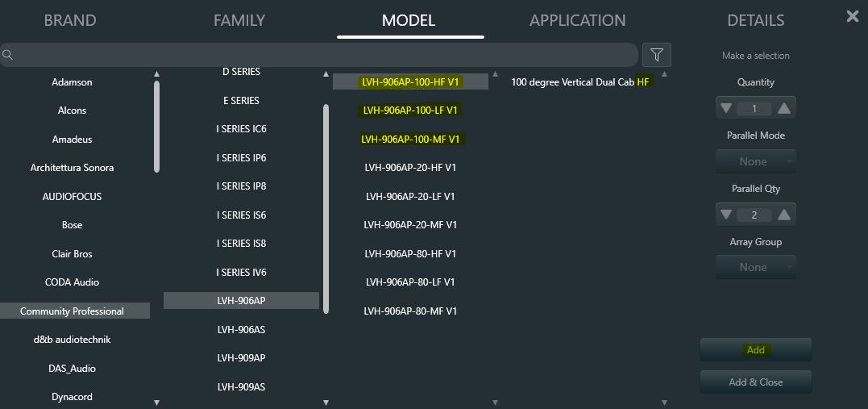The image size is (868, 409).
Task: Select the Dynacord brand
Action: 72,397
